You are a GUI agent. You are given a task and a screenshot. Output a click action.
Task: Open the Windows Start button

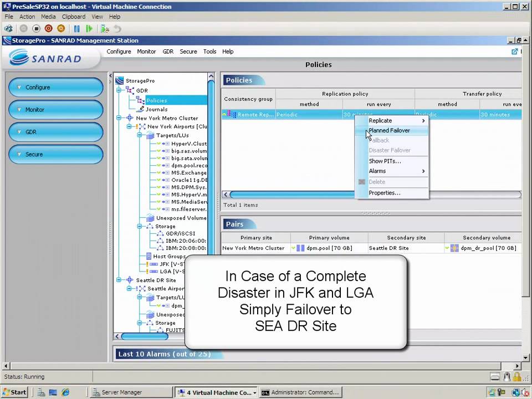click(x=14, y=392)
